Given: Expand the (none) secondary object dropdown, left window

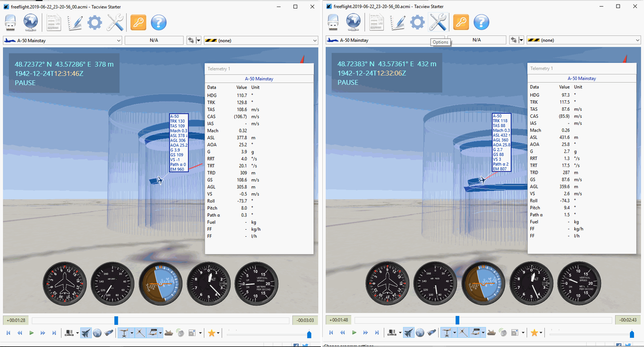Looking at the screenshot, I should tap(261, 40).
